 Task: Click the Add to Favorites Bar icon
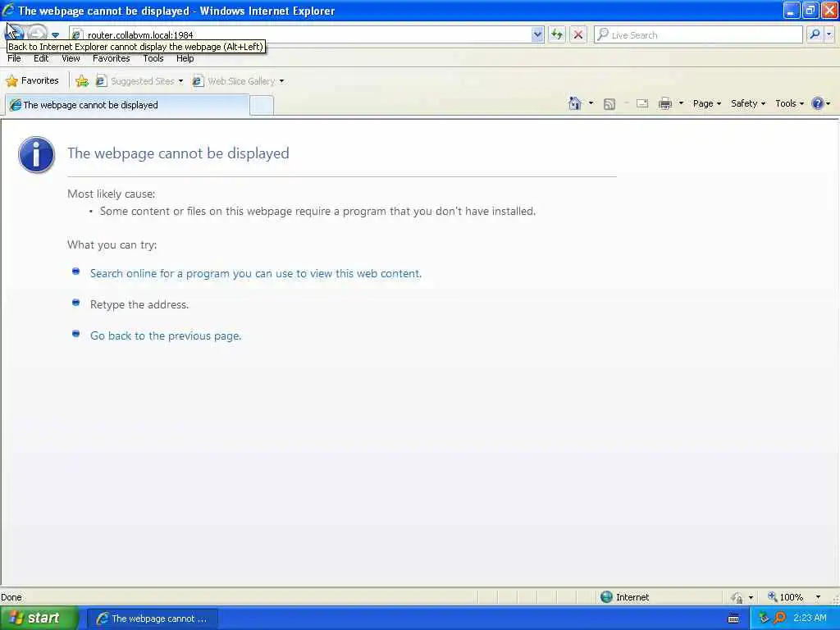[x=82, y=81]
